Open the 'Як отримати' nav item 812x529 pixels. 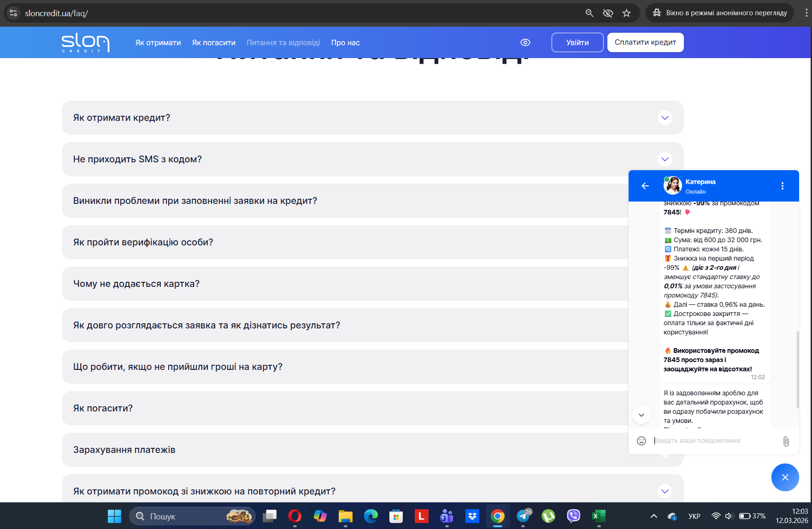158,42
